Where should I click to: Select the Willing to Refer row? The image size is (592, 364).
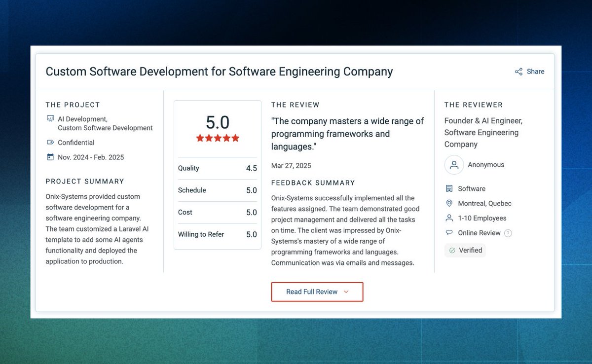pos(218,235)
